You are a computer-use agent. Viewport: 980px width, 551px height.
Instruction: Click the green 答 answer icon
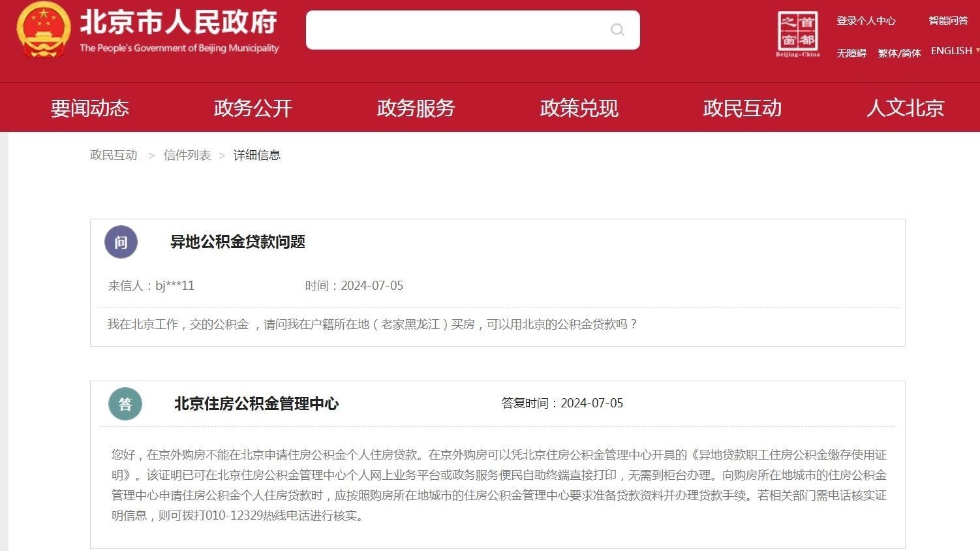point(125,404)
